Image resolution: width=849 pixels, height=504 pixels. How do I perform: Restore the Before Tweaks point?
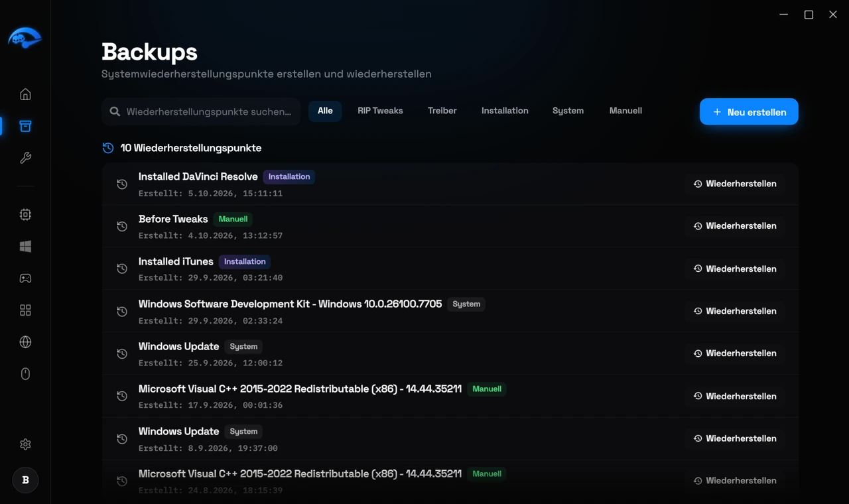pyautogui.click(x=735, y=226)
